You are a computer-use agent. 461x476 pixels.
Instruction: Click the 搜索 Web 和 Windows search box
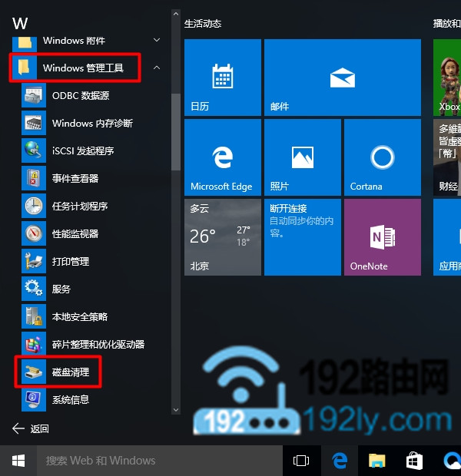point(160,461)
